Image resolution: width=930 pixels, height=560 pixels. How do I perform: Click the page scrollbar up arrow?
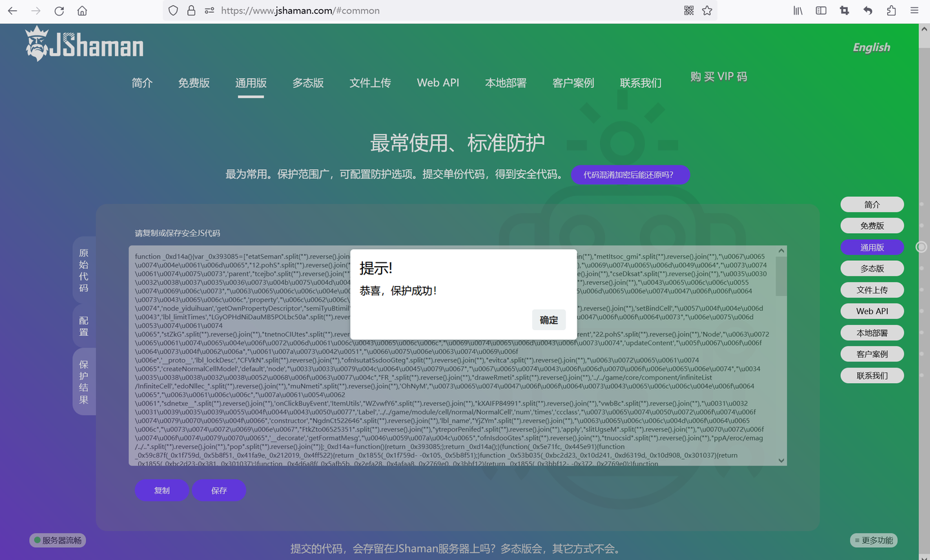924,29
